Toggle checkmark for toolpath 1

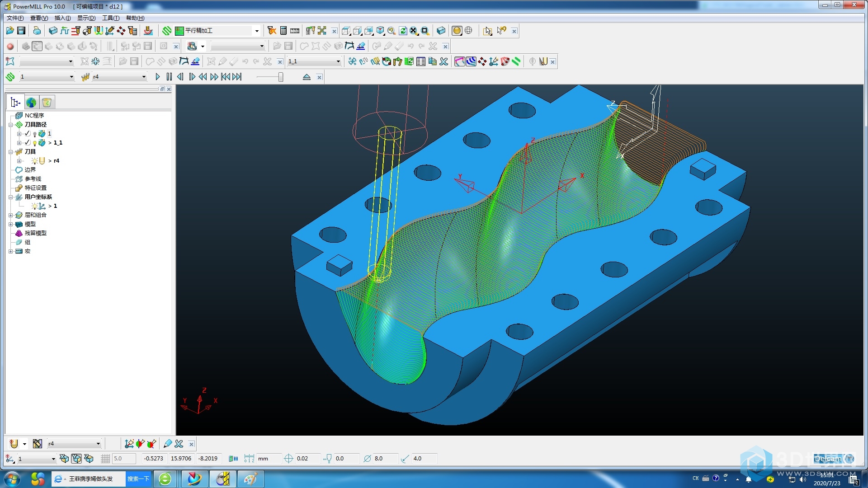click(x=28, y=133)
